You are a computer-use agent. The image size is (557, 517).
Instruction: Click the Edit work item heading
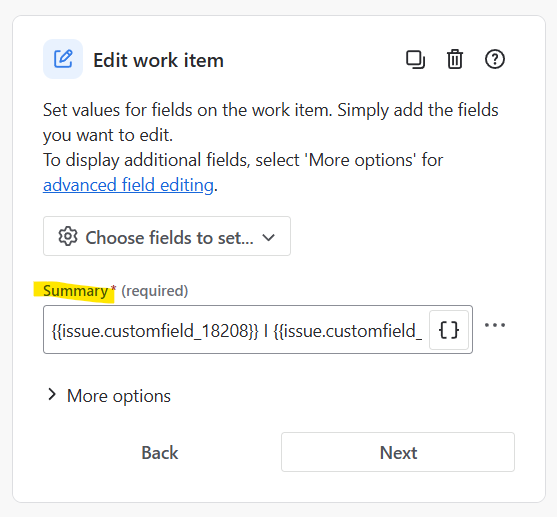coord(158,60)
